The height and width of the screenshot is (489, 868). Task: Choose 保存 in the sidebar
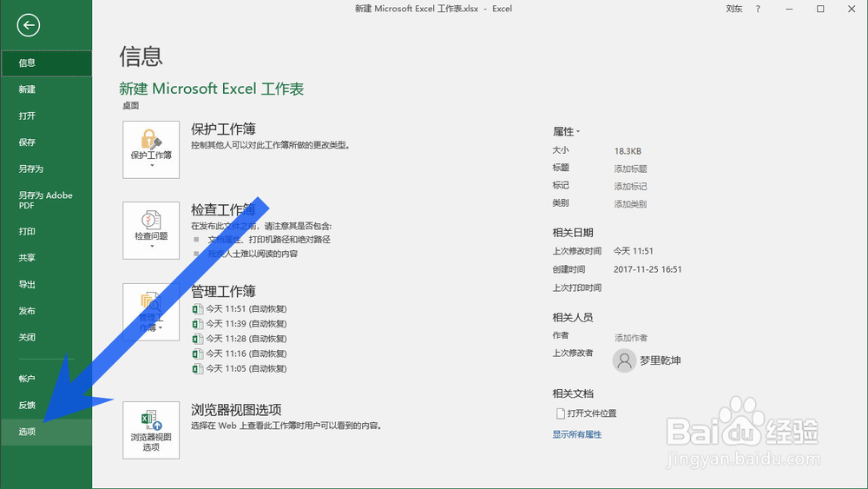(47, 142)
